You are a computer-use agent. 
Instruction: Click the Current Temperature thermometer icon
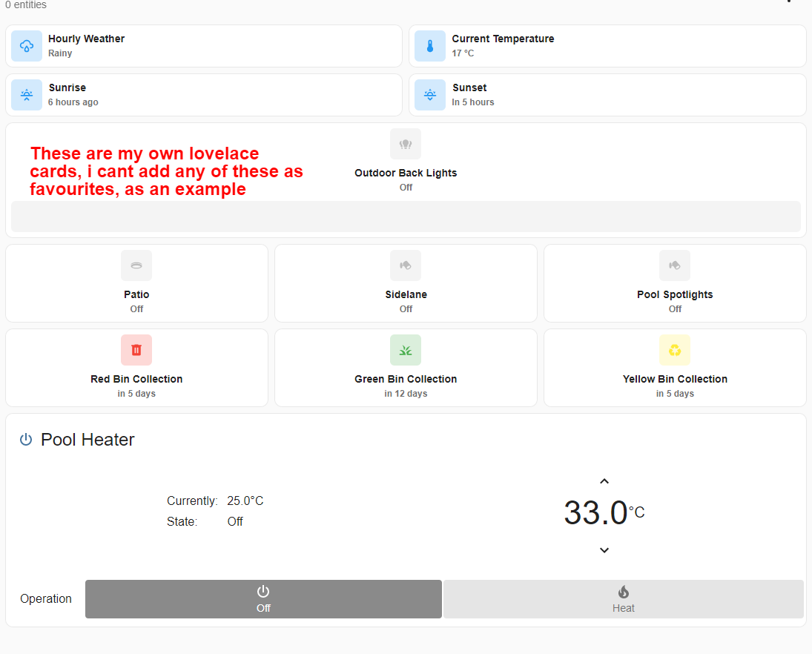430,46
